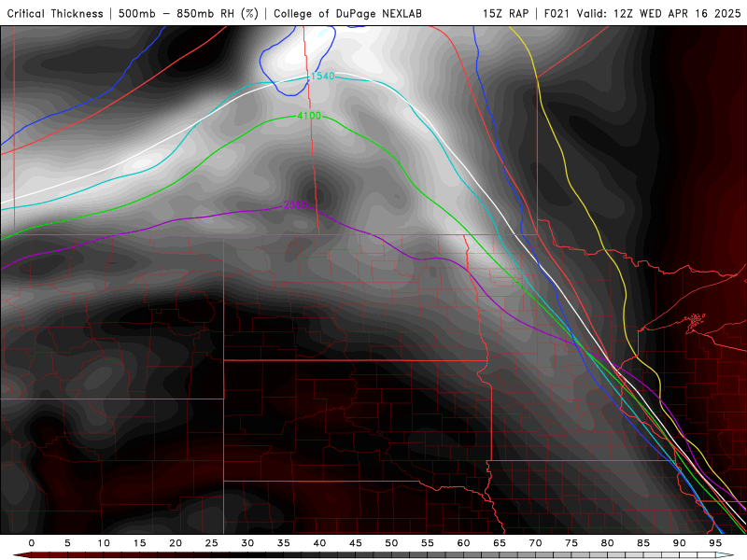747x560 pixels.
Task: Click the "80" label on the color scale
Action: coord(608,543)
